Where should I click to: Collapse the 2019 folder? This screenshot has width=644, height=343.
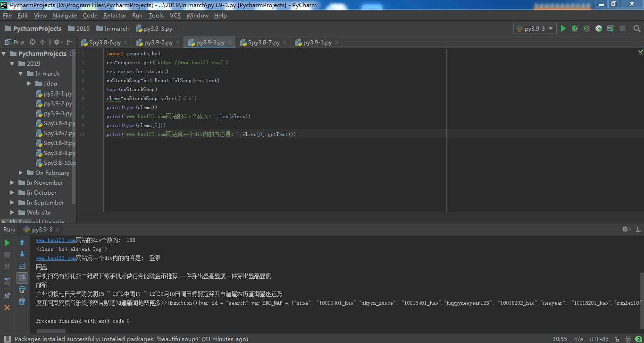(13, 64)
